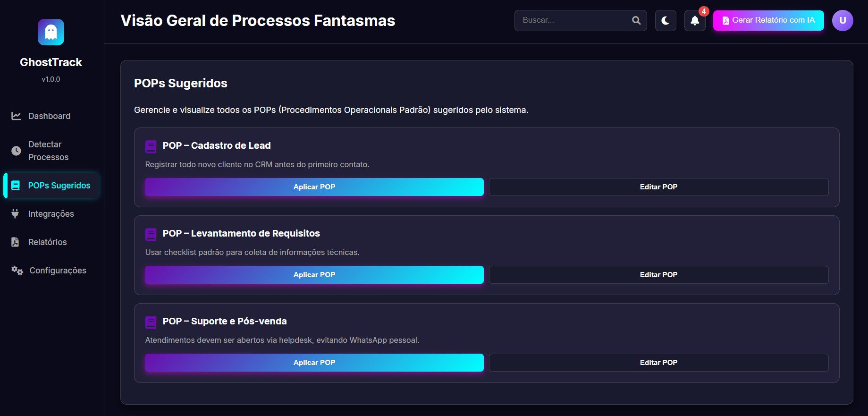Viewport: 868px width, 416px height.
Task: Edit the Levantamento de Requisitos POP
Action: (658, 275)
